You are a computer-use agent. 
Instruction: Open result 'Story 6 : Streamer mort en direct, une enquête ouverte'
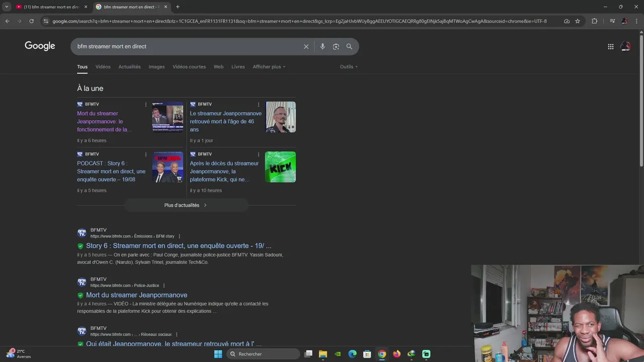pos(179,246)
